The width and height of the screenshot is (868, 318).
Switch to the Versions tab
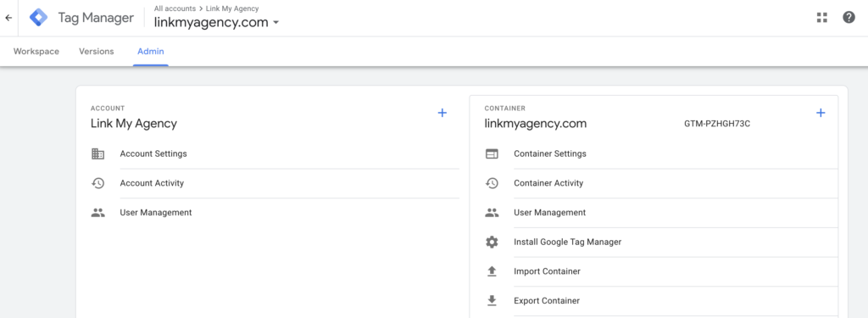click(x=97, y=52)
